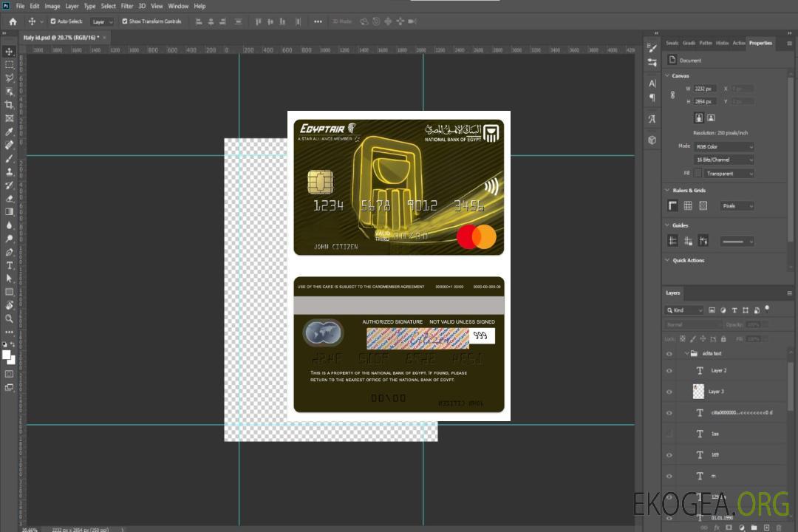Switch to the History panel tab
Image resolution: width=798 pixels, height=532 pixels.
pyautogui.click(x=722, y=43)
